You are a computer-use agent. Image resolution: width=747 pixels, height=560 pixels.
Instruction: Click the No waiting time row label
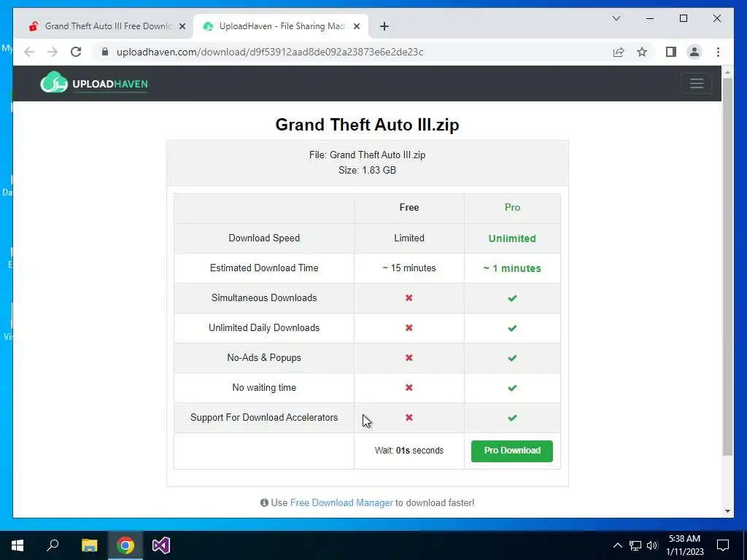(x=264, y=388)
